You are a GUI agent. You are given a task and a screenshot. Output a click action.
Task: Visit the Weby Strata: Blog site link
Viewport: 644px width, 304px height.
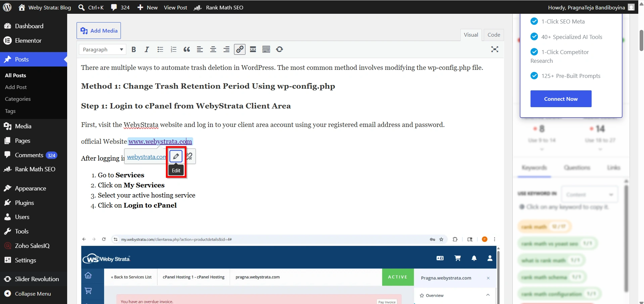coord(45,7)
